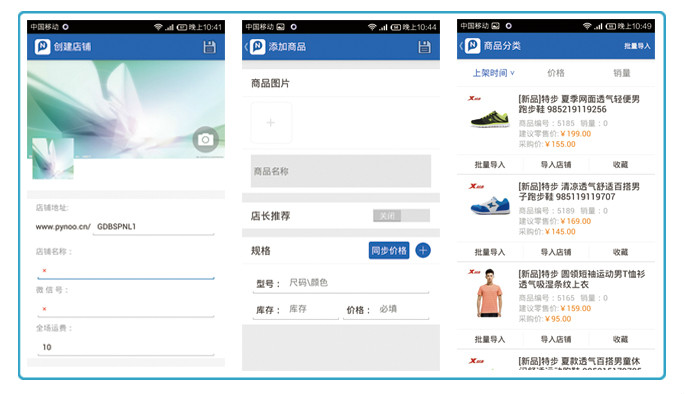Sort products by 销量
The image size is (685, 394).
coord(622,73)
